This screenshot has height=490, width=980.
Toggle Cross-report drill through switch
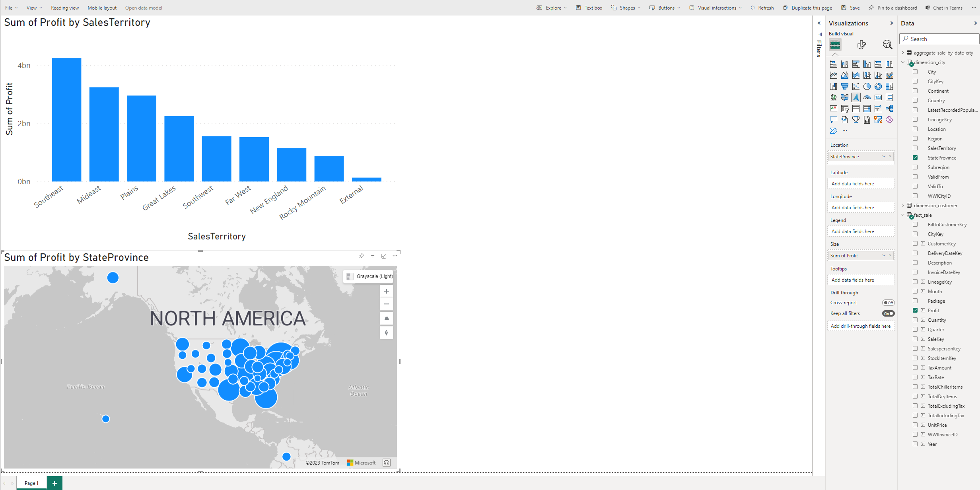click(888, 303)
